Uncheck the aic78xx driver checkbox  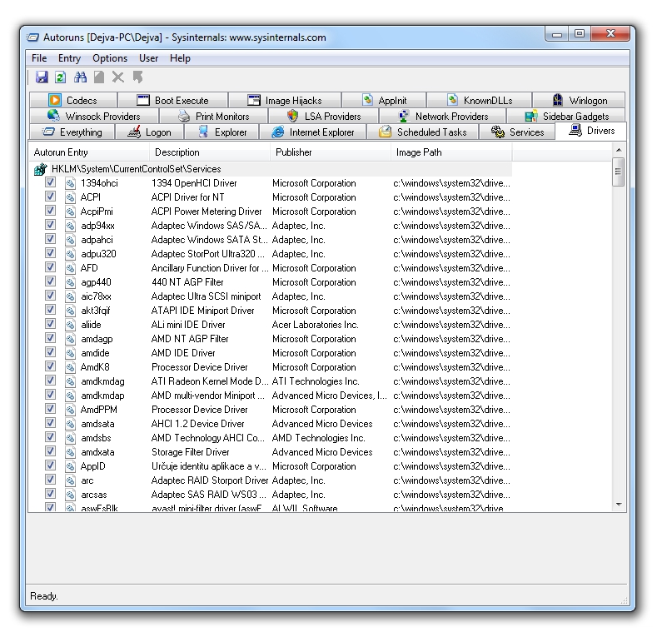tap(50, 296)
